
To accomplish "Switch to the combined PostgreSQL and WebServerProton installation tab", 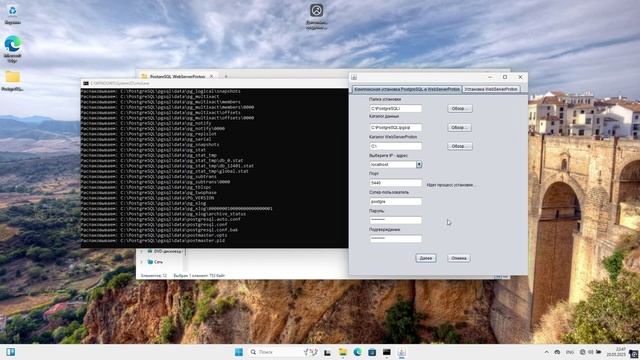I will (407, 89).
